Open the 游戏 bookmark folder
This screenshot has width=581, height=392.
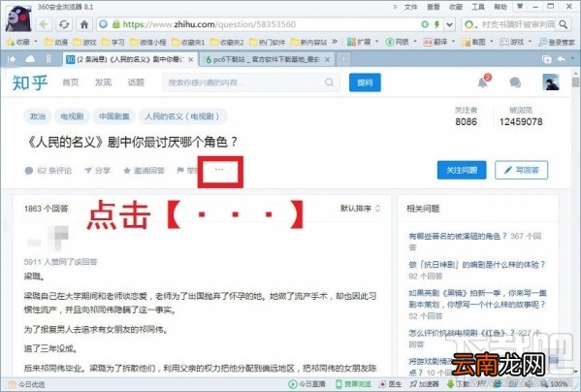click(x=84, y=42)
